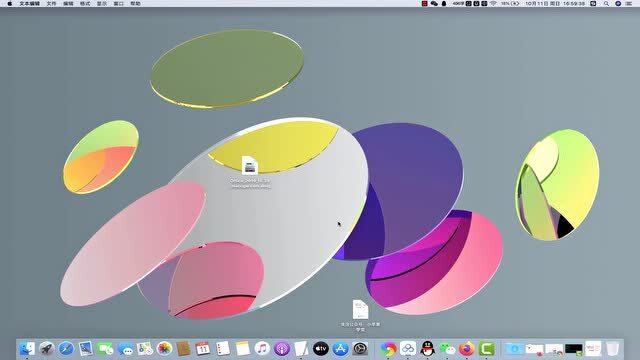Launch Launchpad rocket icon in Dock
The image size is (640, 360).
point(47,349)
